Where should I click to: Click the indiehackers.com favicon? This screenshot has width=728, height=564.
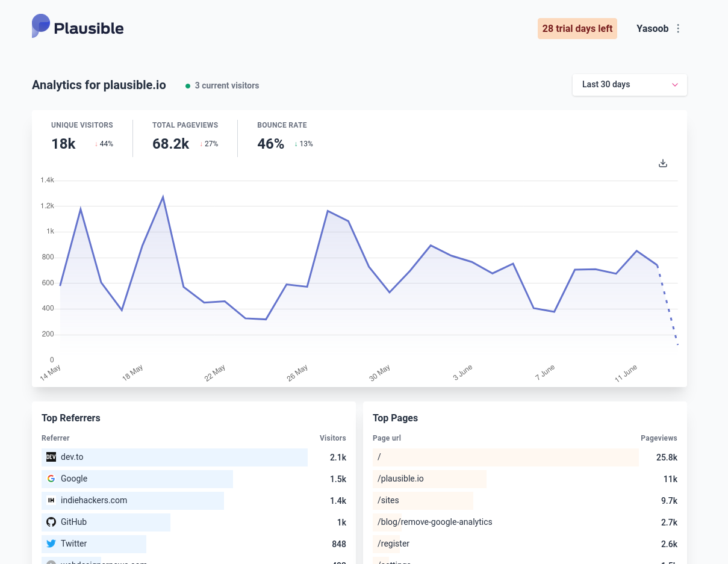[x=51, y=500]
